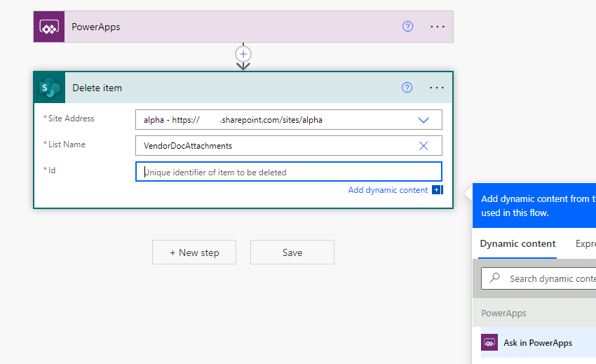Switch to the Expression tab

[585, 244]
